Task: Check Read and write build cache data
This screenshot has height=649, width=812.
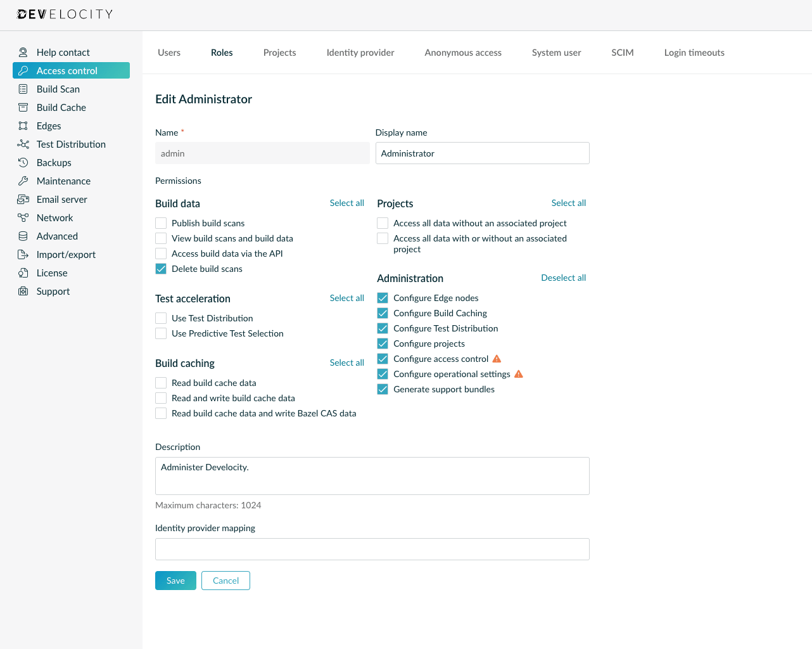Action: point(161,398)
